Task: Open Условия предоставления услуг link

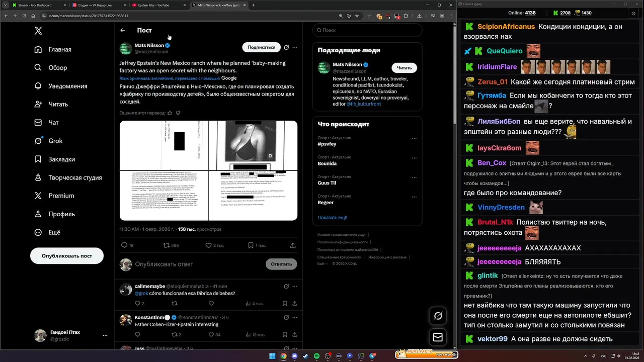Action: (x=342, y=235)
